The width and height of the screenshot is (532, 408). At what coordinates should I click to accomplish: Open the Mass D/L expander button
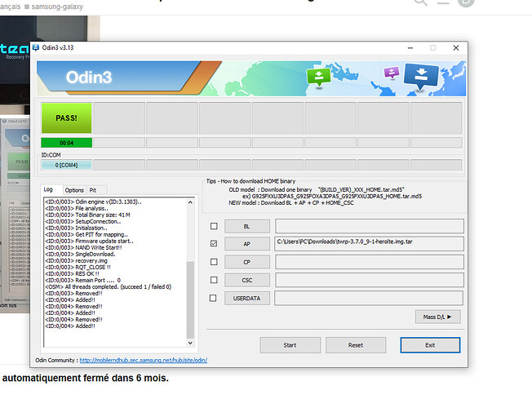point(437,317)
